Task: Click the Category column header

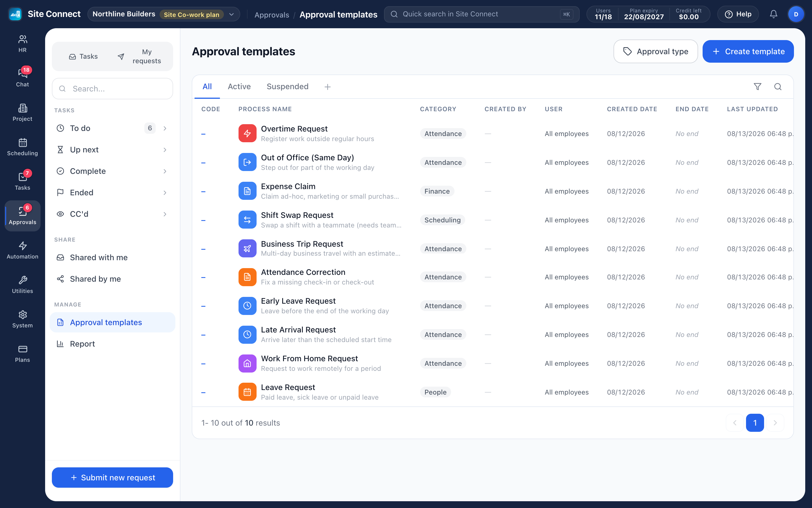Action: coord(438,109)
